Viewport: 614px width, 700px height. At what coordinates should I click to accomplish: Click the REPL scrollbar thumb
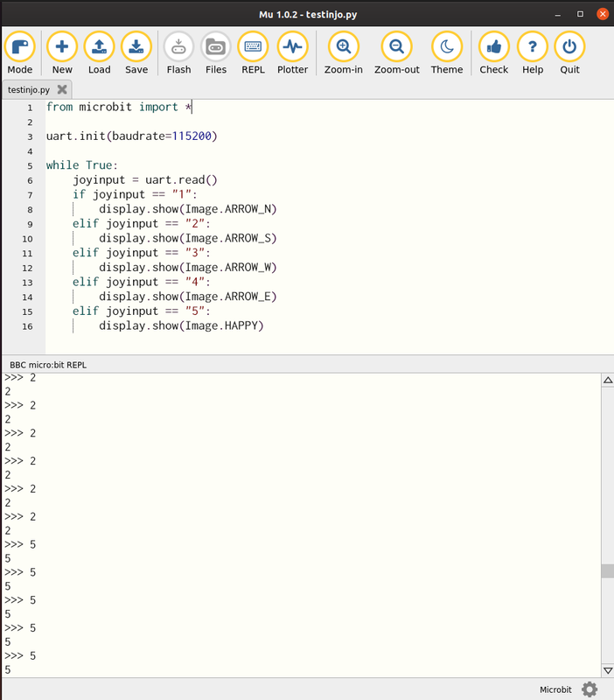(x=608, y=571)
